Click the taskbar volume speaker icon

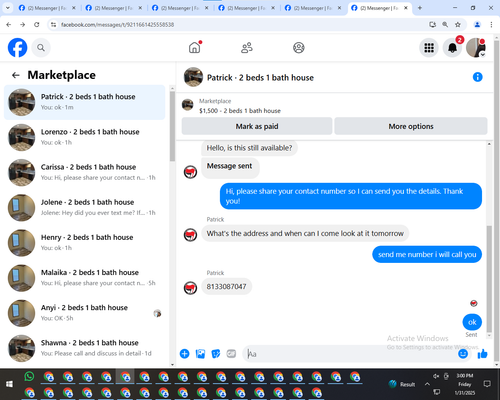point(436,376)
